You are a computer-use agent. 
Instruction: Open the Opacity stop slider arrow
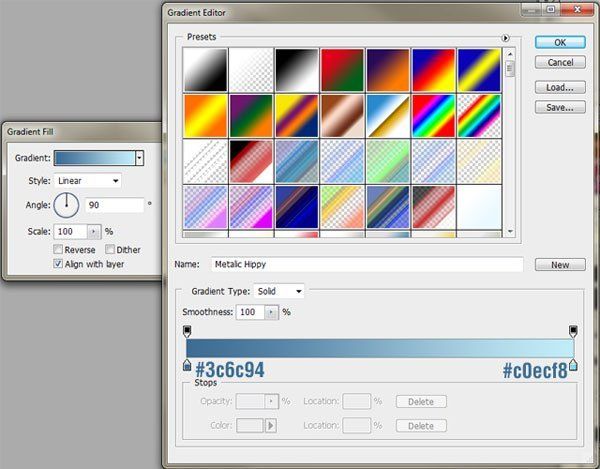[x=271, y=401]
